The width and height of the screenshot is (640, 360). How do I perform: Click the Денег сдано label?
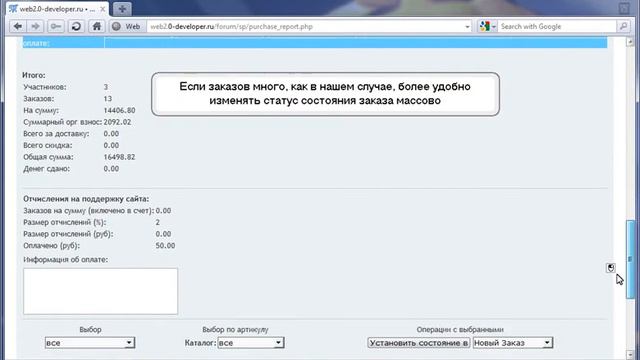click(47, 169)
